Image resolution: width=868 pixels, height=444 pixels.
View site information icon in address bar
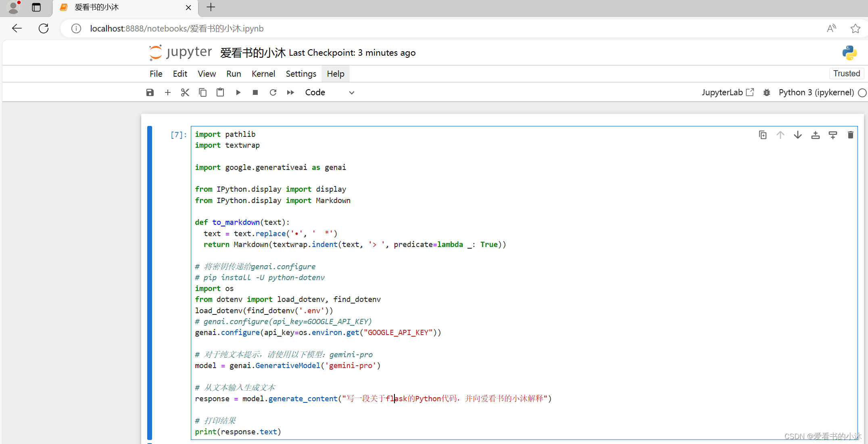pyautogui.click(x=76, y=29)
